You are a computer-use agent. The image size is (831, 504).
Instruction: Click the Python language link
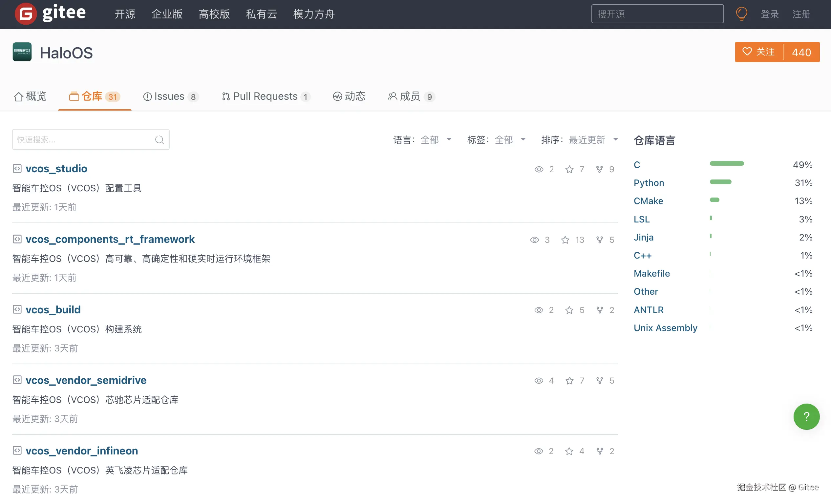649,183
